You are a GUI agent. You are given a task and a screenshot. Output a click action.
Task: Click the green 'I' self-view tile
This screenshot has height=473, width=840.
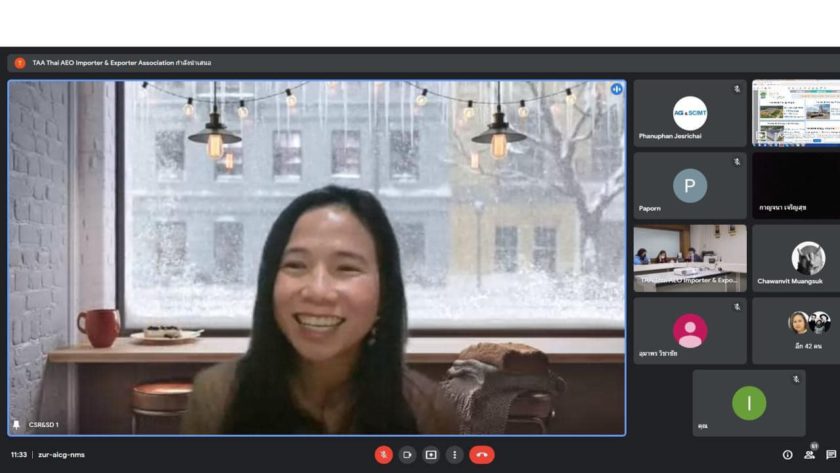coord(748,403)
